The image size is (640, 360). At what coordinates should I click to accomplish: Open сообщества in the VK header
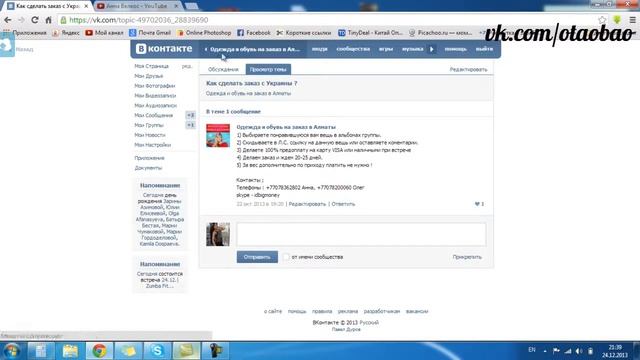click(353, 49)
